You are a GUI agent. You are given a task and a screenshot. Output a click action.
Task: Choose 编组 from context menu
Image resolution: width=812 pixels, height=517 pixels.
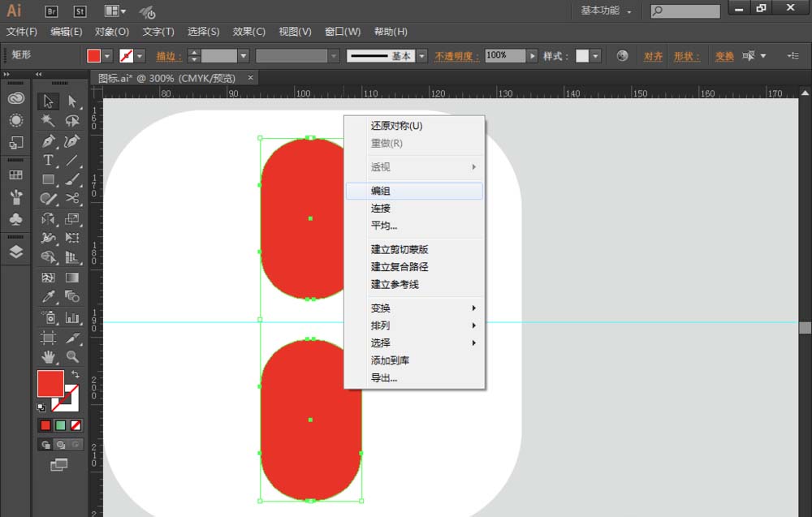pos(414,191)
